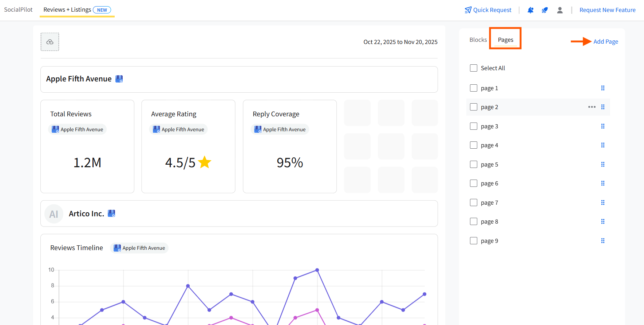Open three-dot options for page 2

pyautogui.click(x=592, y=107)
